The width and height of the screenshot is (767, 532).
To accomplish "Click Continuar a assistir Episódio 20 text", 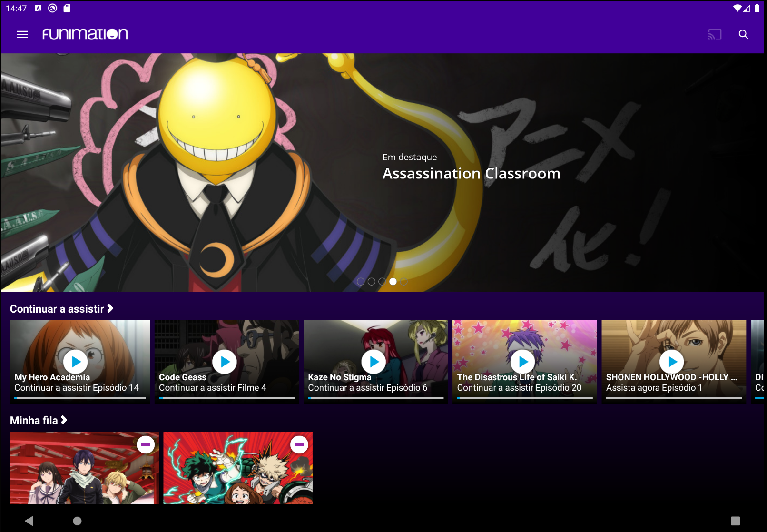I will [519, 388].
